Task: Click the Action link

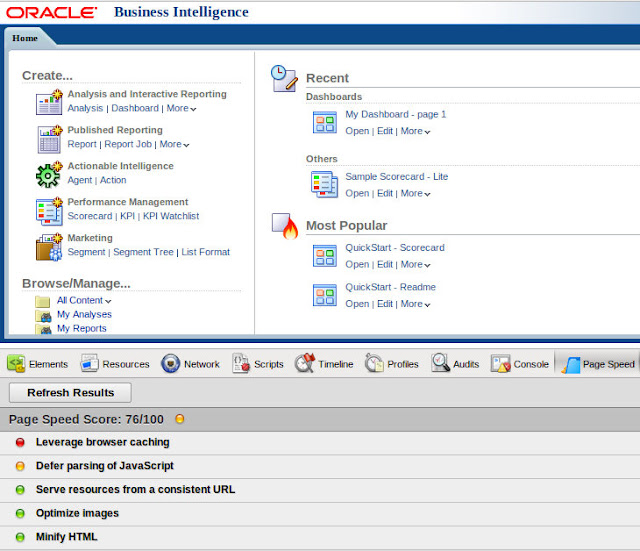Action: [x=113, y=180]
